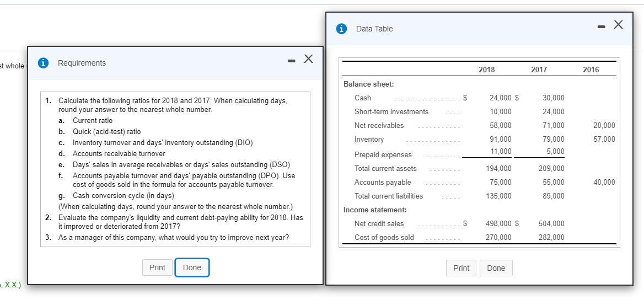Click the Net receivables row label
The height and width of the screenshot is (305, 644).
tap(379, 125)
